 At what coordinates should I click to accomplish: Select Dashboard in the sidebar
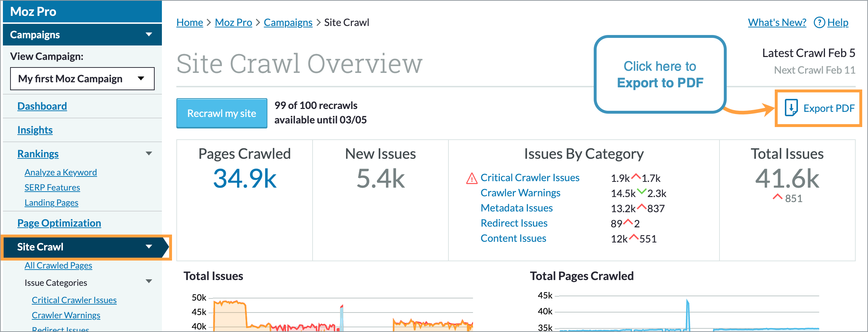(42, 106)
